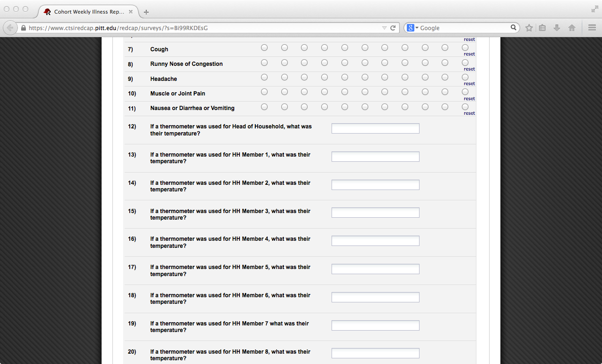The width and height of the screenshot is (602, 364).
Task: Click the Head of Household temperature field
Action: pyautogui.click(x=375, y=128)
